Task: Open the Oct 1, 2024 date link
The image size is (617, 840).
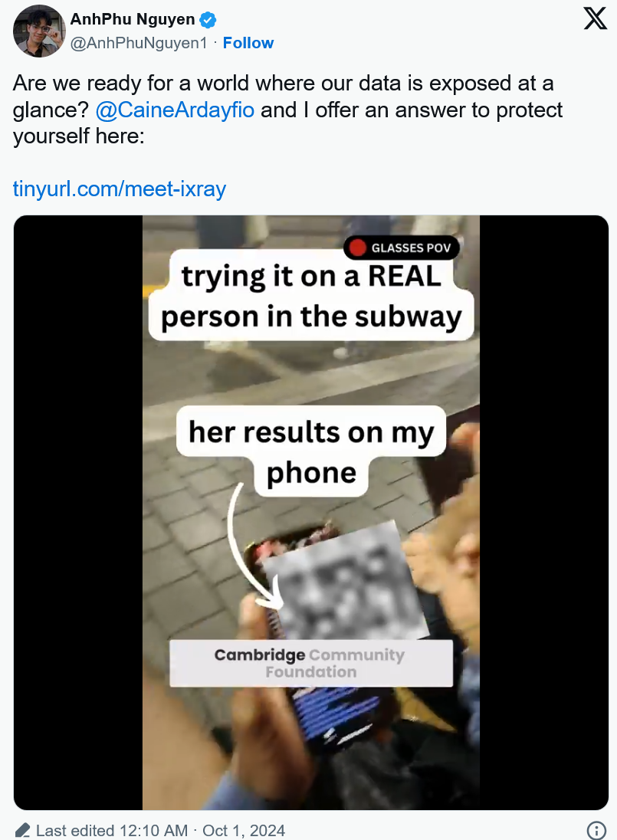Action: pyautogui.click(x=244, y=830)
